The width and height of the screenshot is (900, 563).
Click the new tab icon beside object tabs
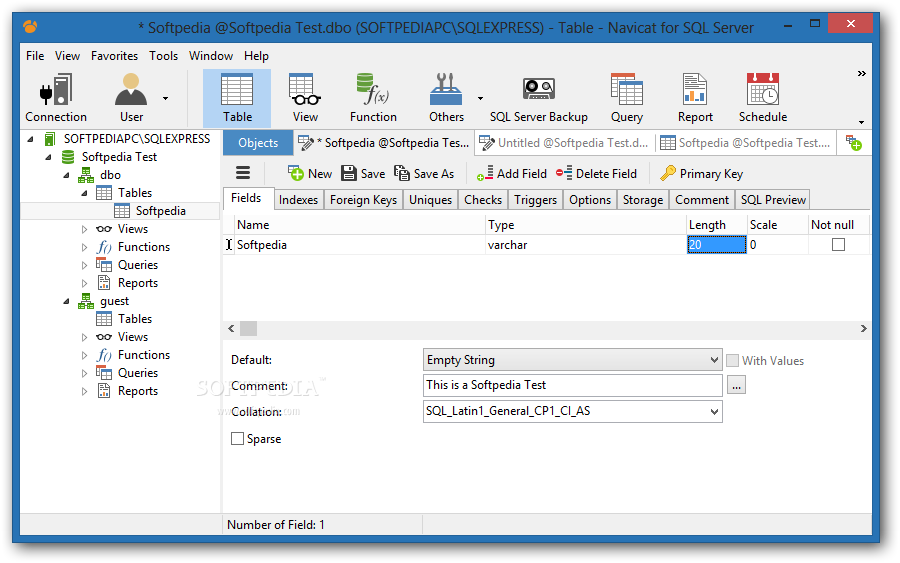[854, 143]
